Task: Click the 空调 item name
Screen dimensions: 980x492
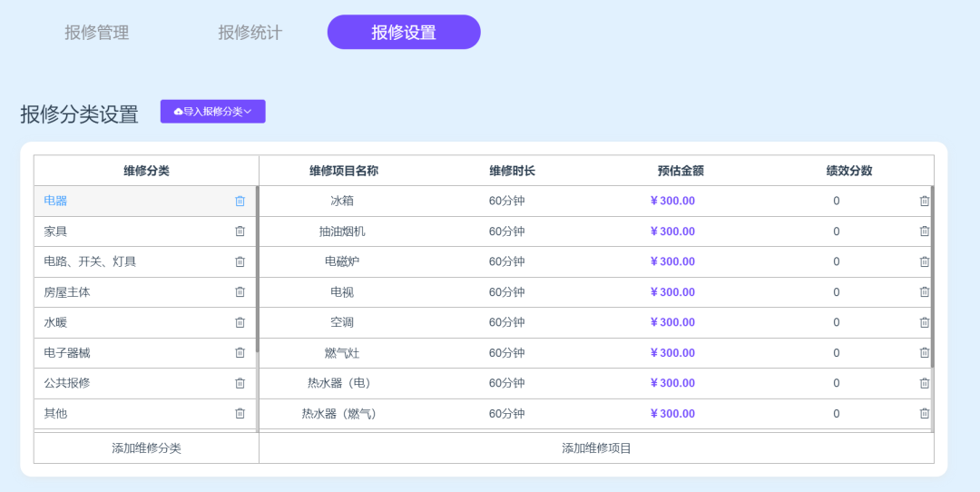Action: coord(342,322)
